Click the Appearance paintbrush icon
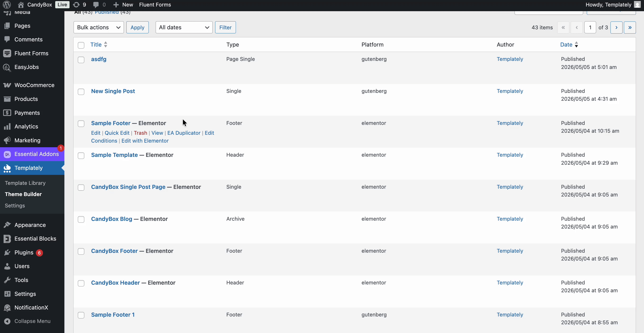This screenshot has width=644, height=333. click(7, 225)
